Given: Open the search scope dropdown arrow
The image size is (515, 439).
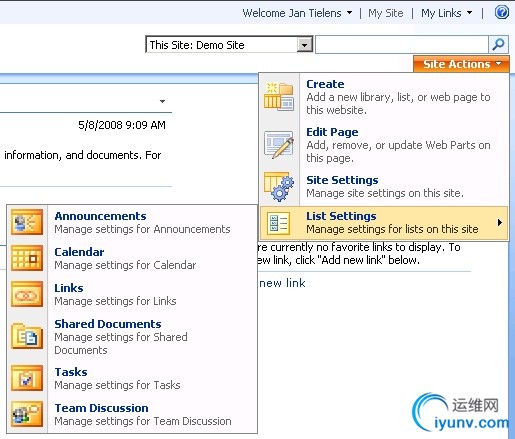Looking at the screenshot, I should [x=304, y=45].
